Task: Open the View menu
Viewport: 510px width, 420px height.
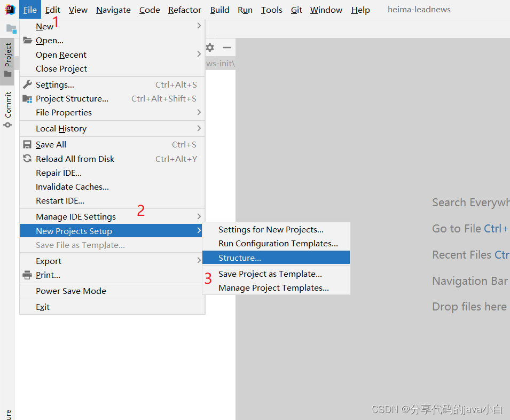Action: [78, 10]
